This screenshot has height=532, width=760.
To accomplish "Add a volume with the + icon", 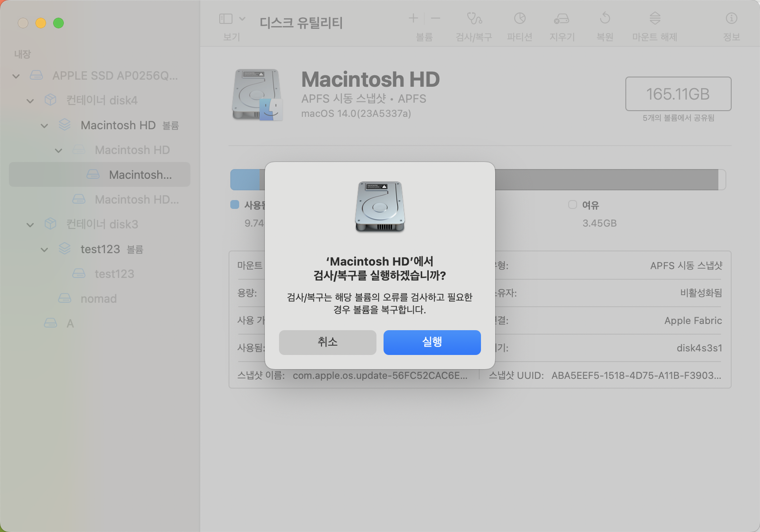I will [x=413, y=18].
